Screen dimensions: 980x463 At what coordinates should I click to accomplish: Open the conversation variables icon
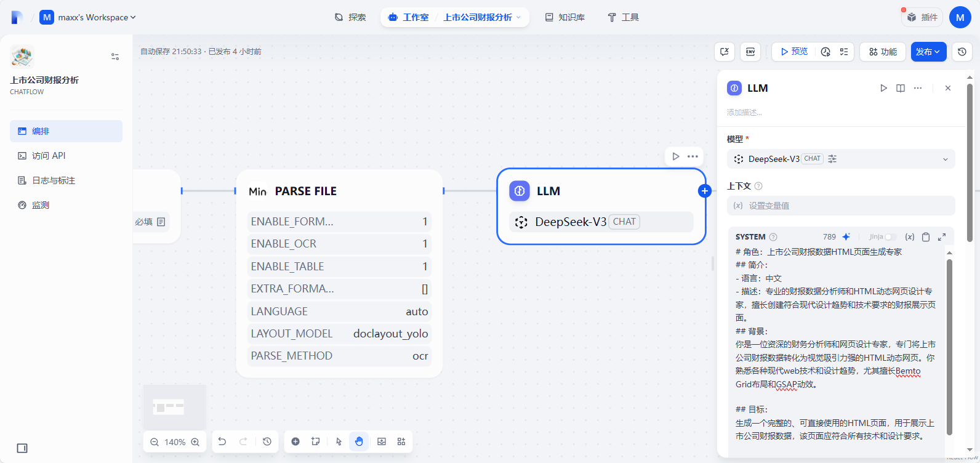[x=725, y=52]
